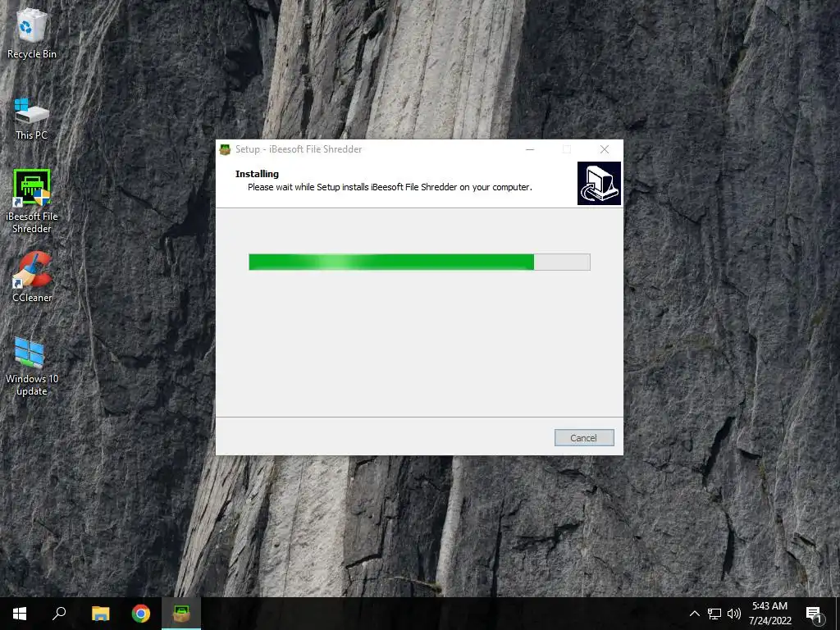Screen dimensions: 840x630
Task: Click the 'Installing' heading text
Action: pos(257,174)
